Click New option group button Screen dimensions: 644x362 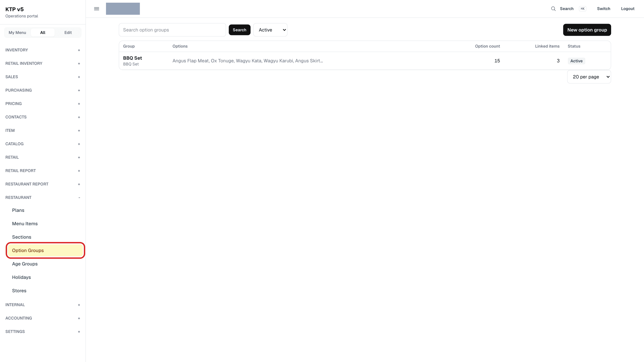(x=587, y=30)
